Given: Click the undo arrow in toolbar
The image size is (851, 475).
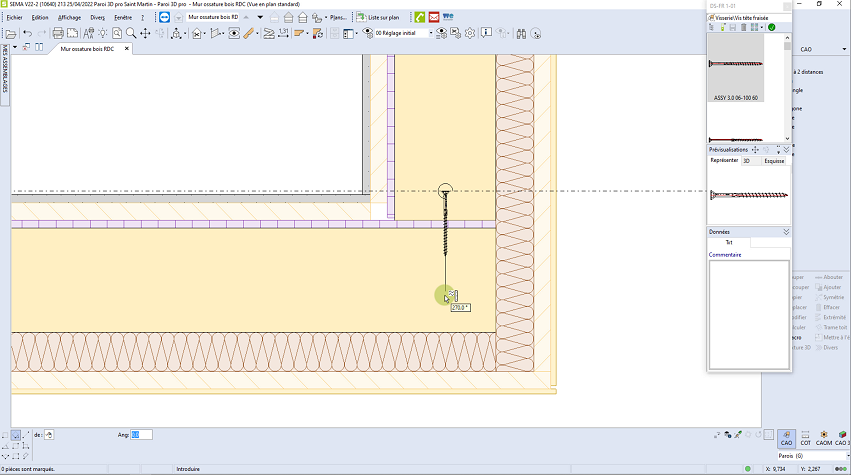Looking at the screenshot, I should coord(27,33).
